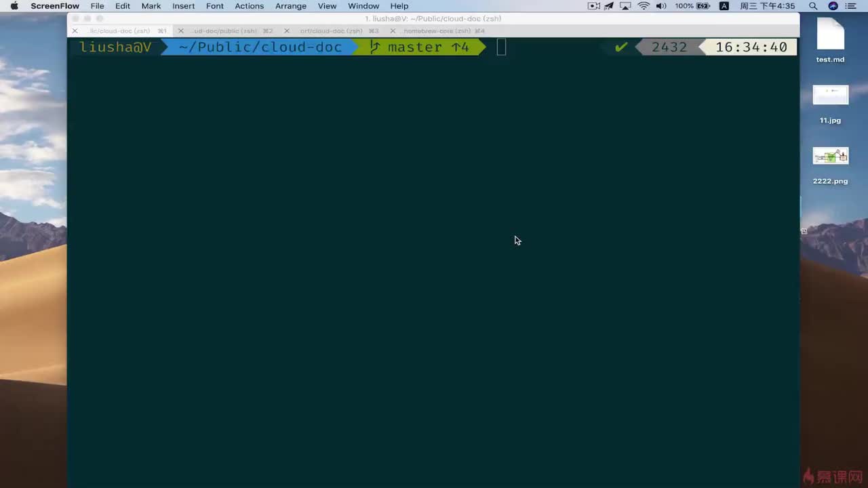Click the 2222.png file name label
The width and height of the screenshot is (868, 488).
(x=830, y=182)
